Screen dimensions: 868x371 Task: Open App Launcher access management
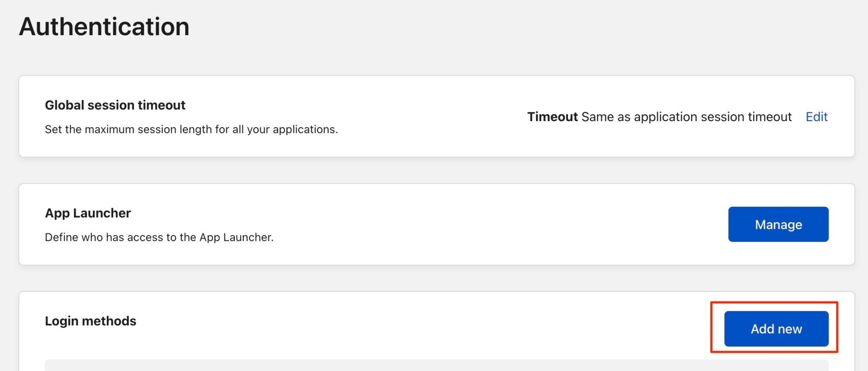click(x=778, y=224)
